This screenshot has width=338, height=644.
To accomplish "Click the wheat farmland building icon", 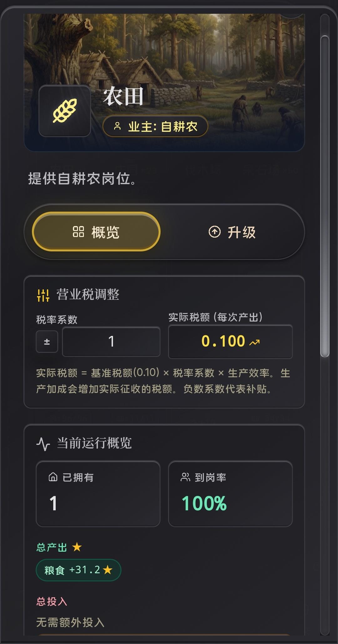I will (65, 111).
